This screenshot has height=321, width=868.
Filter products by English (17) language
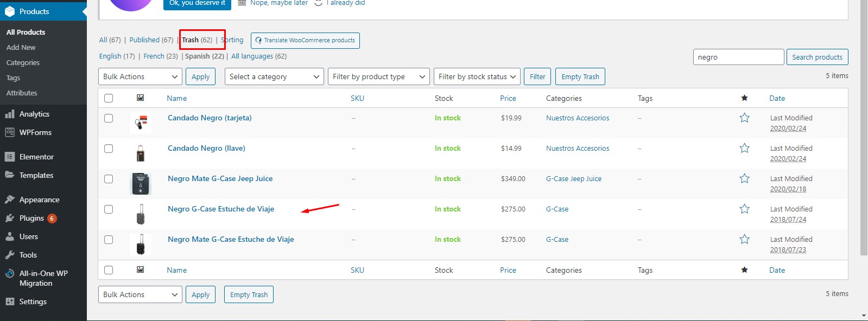[117, 56]
